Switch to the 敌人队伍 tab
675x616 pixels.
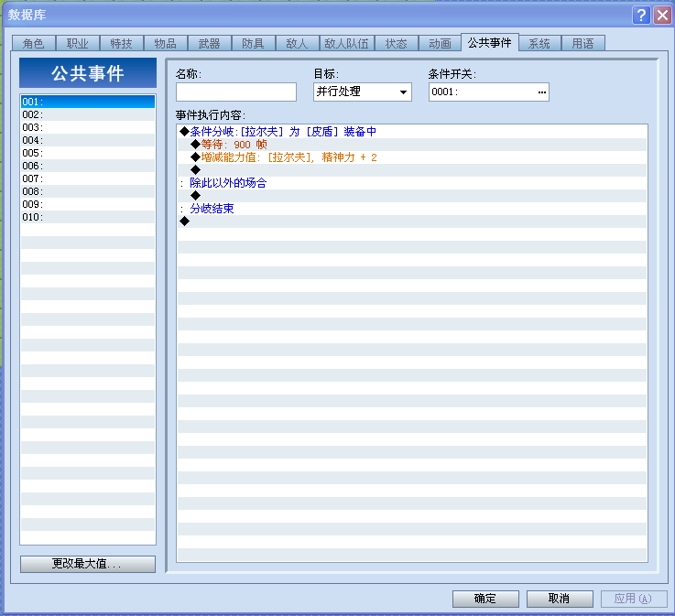point(346,43)
